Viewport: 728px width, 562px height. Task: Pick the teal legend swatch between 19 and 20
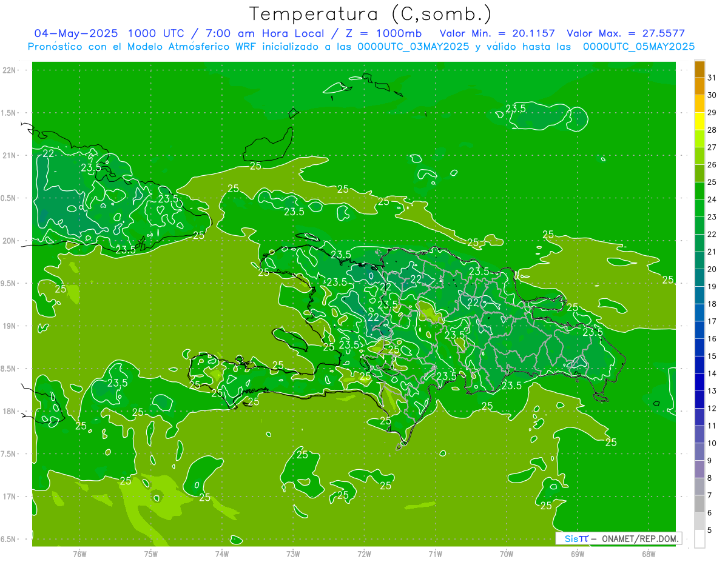[699, 278]
